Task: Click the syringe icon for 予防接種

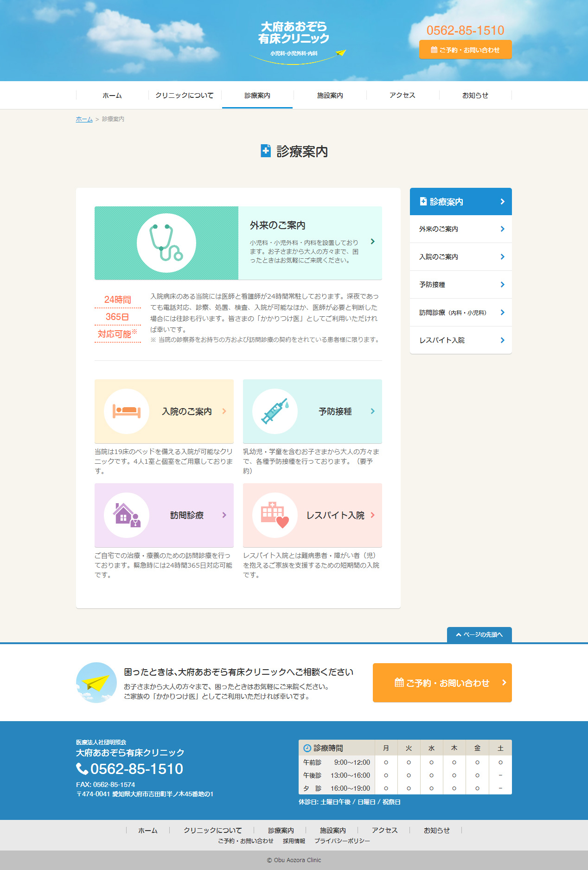Action: tap(275, 411)
